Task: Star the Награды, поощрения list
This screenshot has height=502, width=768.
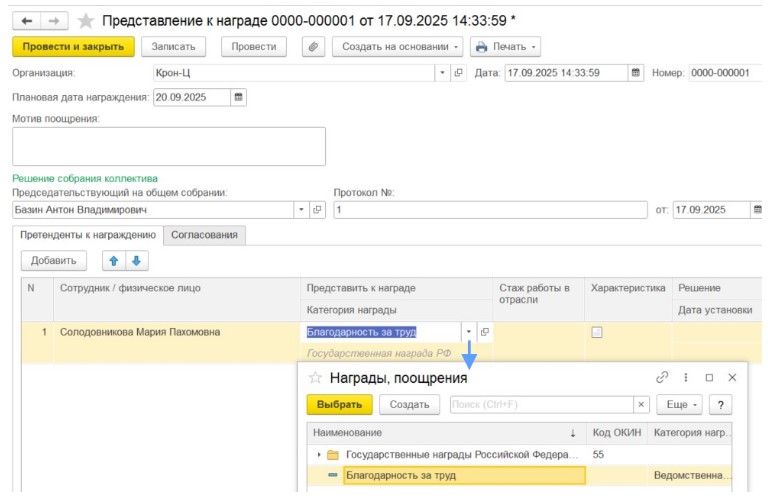Action: 315,378
